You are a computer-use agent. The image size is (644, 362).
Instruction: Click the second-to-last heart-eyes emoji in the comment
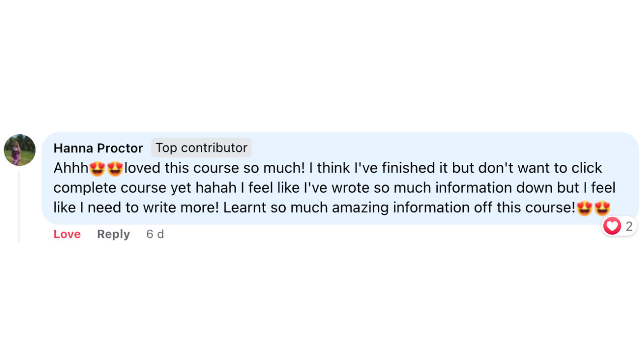point(584,208)
